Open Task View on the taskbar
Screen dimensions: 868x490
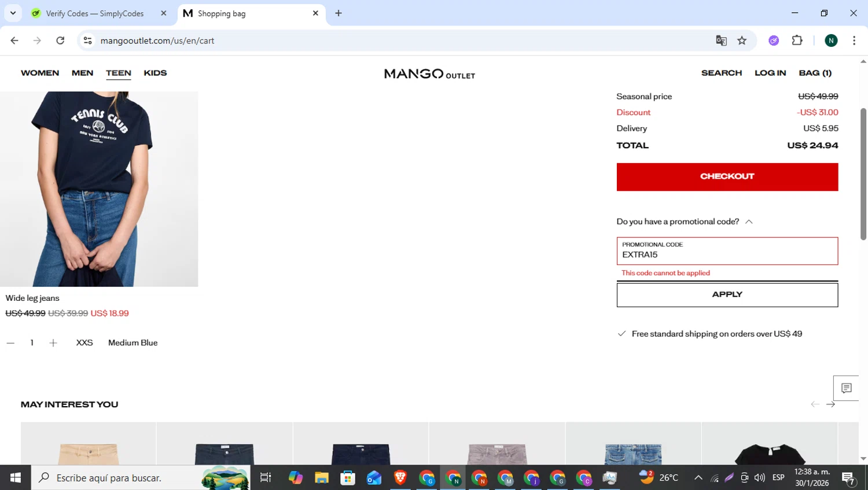[266, 477]
